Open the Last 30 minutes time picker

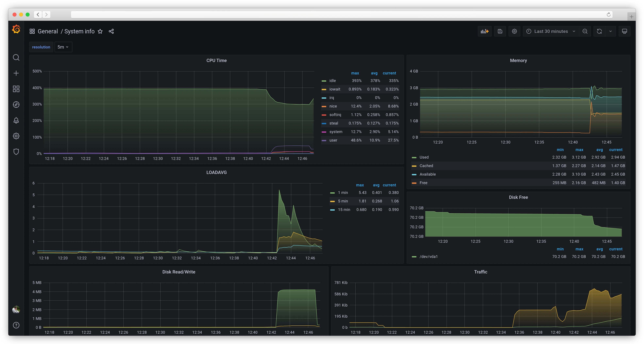click(551, 31)
